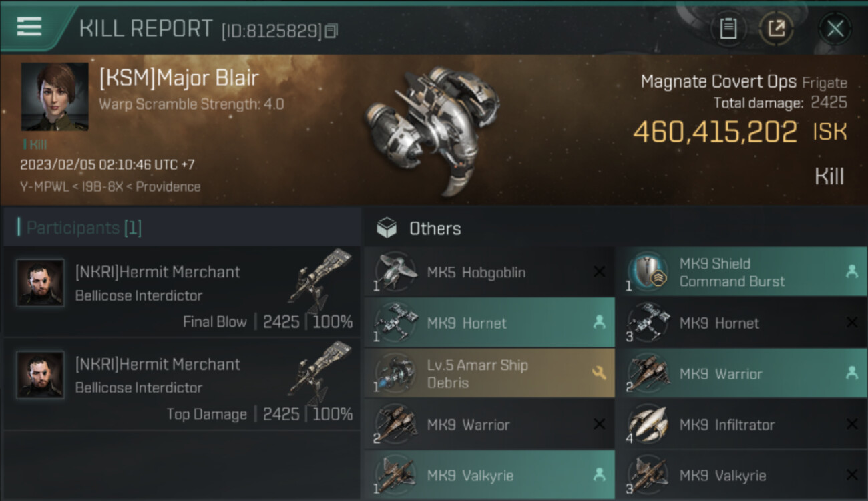Click wrench icon on Amarr Ship Debris

(599, 373)
